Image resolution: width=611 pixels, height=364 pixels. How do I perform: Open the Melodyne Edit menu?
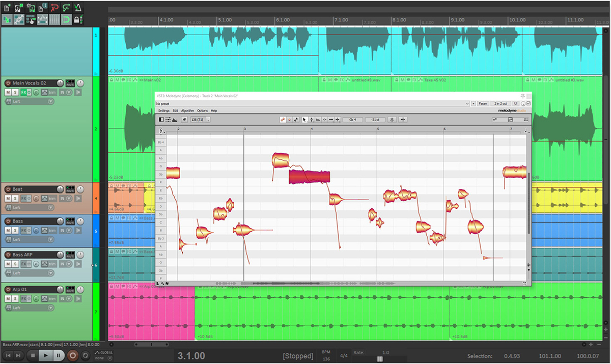pos(175,110)
